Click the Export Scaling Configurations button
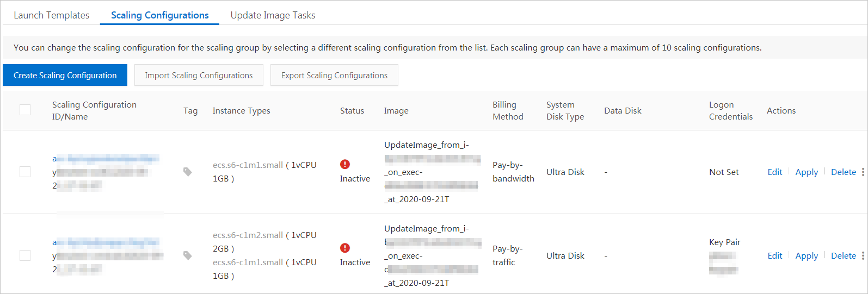This screenshot has width=868, height=294. pos(334,75)
